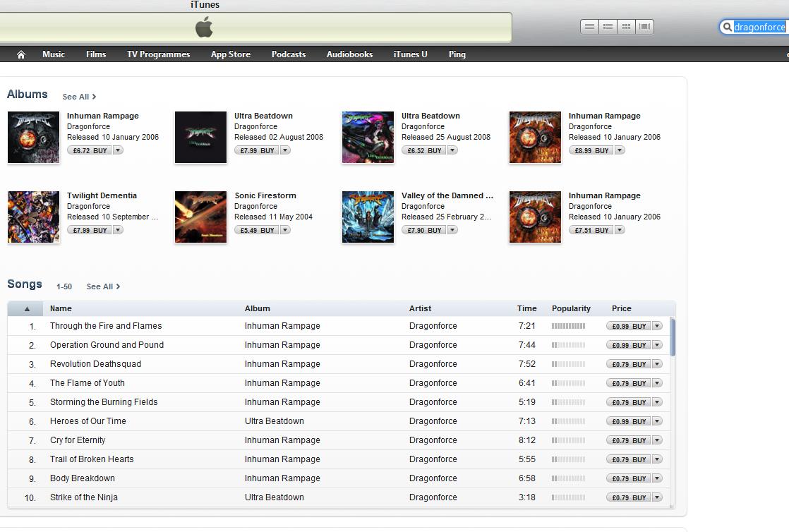789x532 pixels.
Task: Click the popularity bar for Operation Ground and Pound
Action: [x=569, y=344]
